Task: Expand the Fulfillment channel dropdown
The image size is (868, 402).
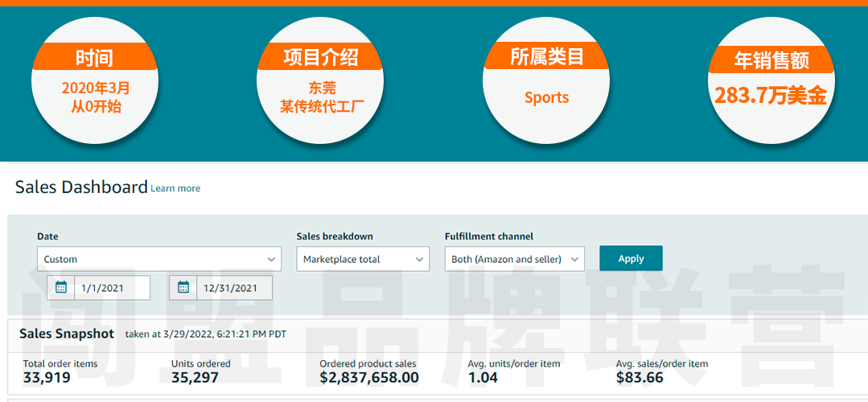Action: pos(514,259)
